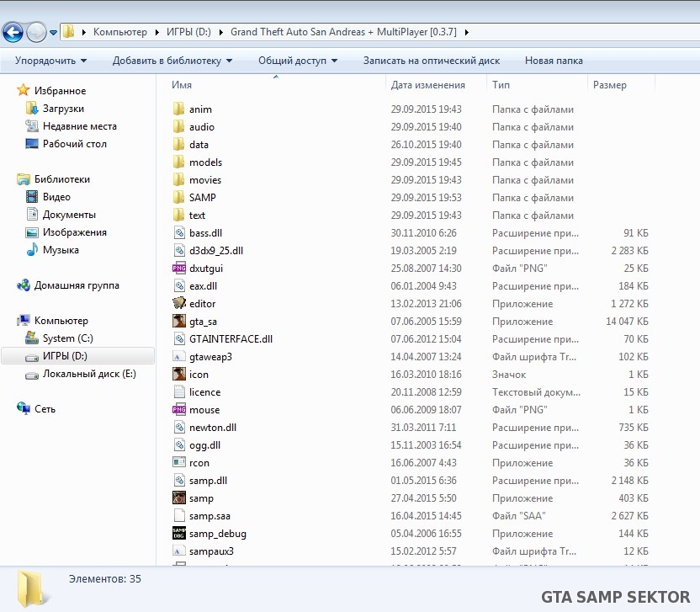This screenshot has height=612, width=700.
Task: Select the samp.saa file
Action: click(209, 516)
